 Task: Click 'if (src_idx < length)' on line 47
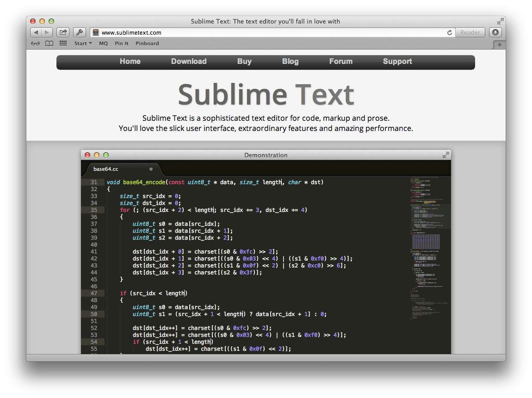point(154,293)
